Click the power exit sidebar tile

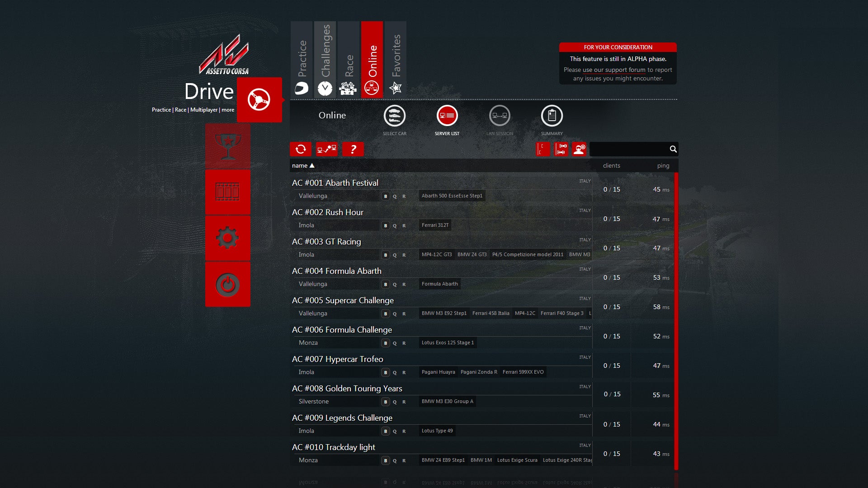point(227,284)
